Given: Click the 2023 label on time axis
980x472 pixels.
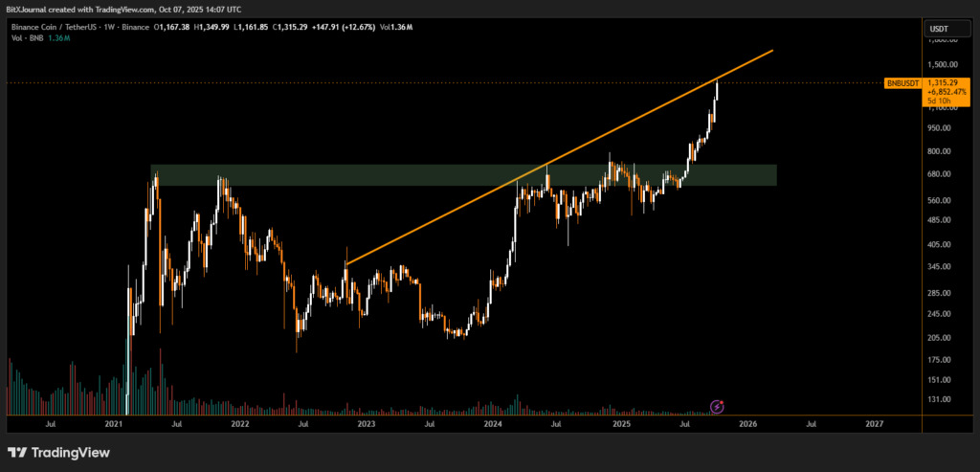Looking at the screenshot, I should pyautogui.click(x=366, y=423).
